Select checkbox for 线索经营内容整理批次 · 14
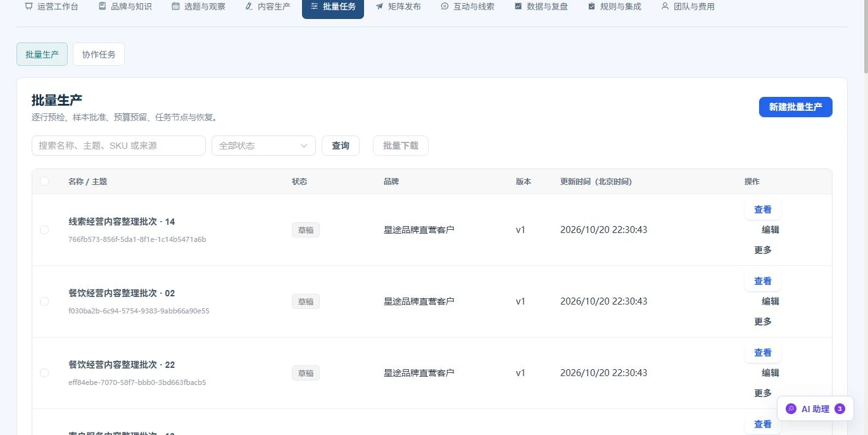868x435 pixels. (x=44, y=230)
